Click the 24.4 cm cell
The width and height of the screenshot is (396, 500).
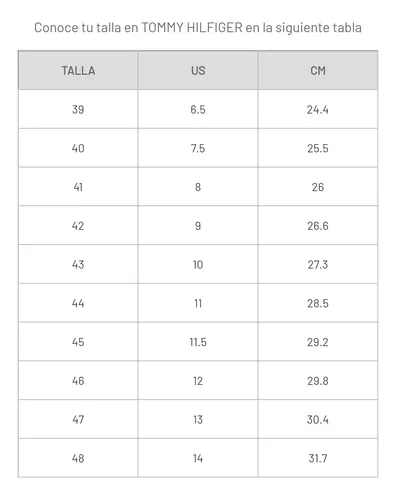[x=318, y=109]
